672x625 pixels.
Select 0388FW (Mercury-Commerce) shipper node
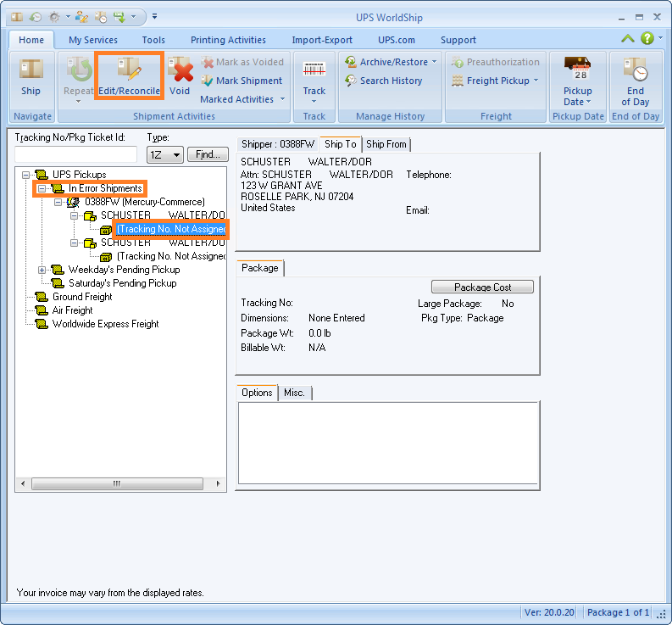[x=144, y=202]
